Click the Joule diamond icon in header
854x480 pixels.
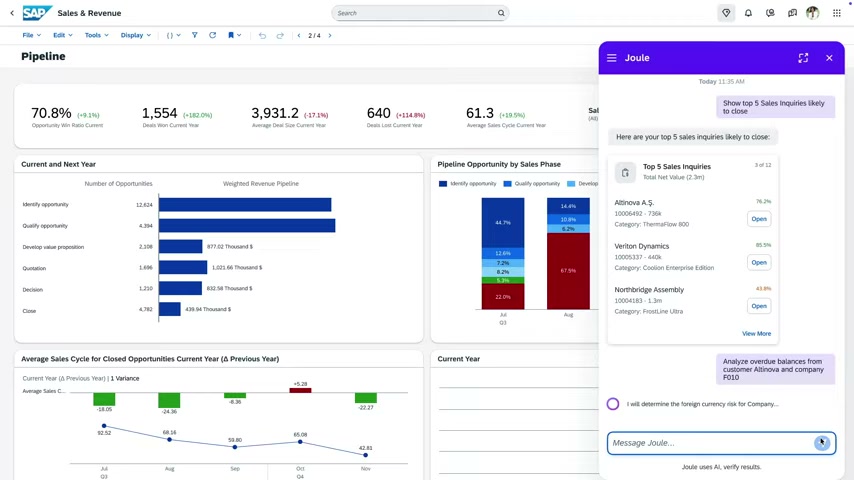coord(726,13)
